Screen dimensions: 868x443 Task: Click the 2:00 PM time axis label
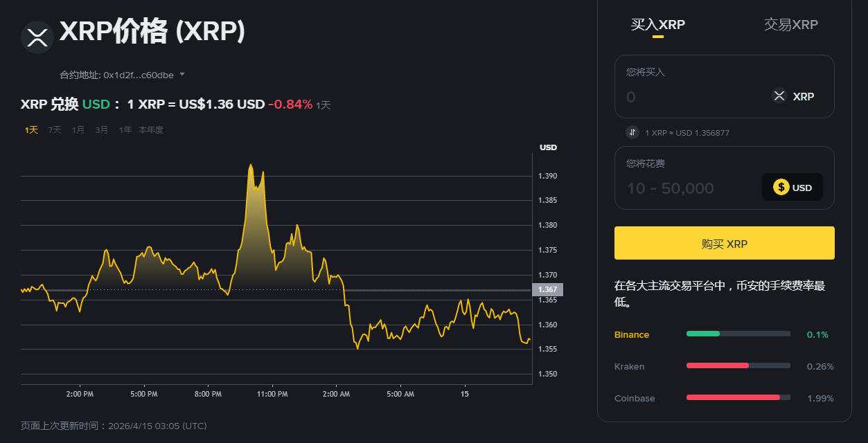click(80, 394)
